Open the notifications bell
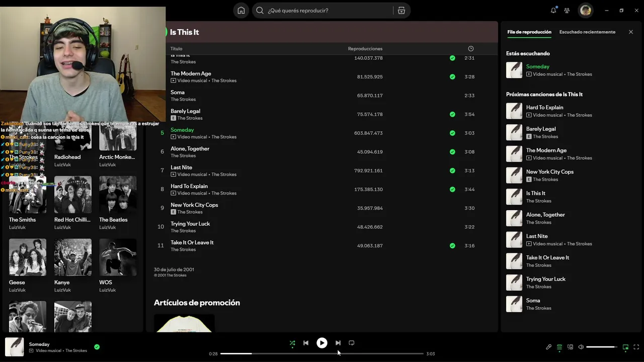The height and width of the screenshot is (362, 644). (553, 10)
